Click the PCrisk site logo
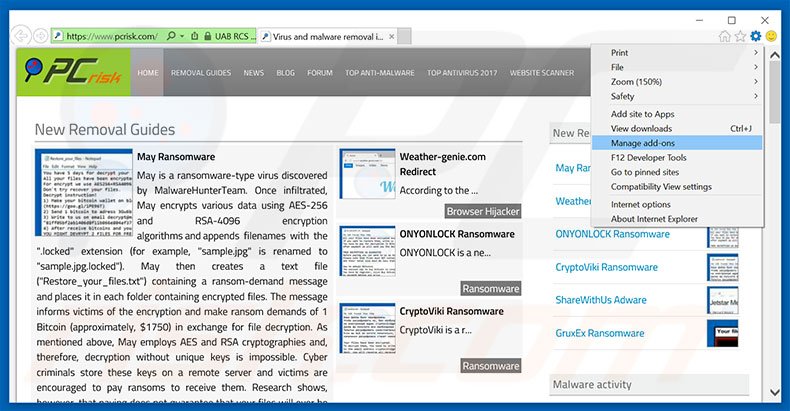This screenshot has width=790, height=411. (x=74, y=72)
